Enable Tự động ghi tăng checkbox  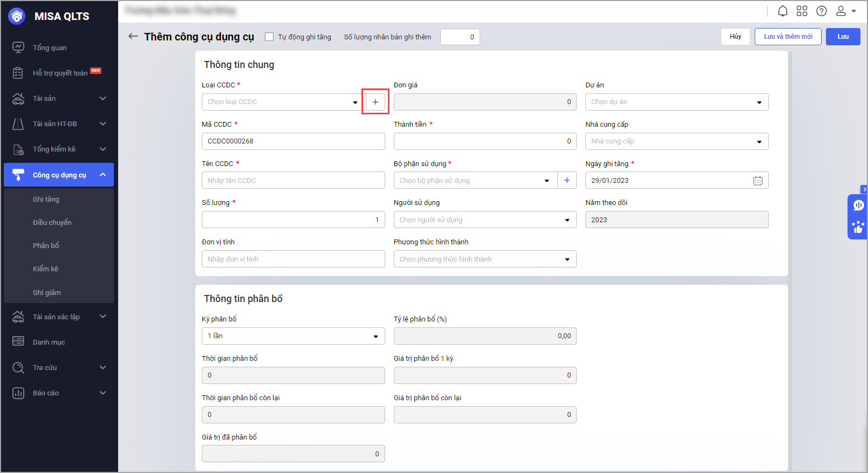(x=269, y=37)
